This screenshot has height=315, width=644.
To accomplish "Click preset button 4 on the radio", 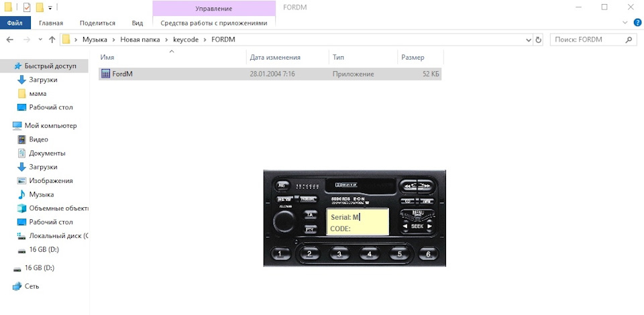I will [x=370, y=254].
